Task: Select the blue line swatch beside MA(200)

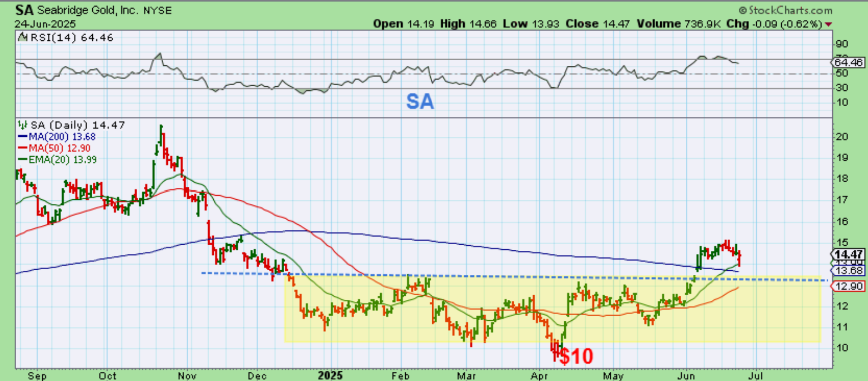Action: point(22,137)
